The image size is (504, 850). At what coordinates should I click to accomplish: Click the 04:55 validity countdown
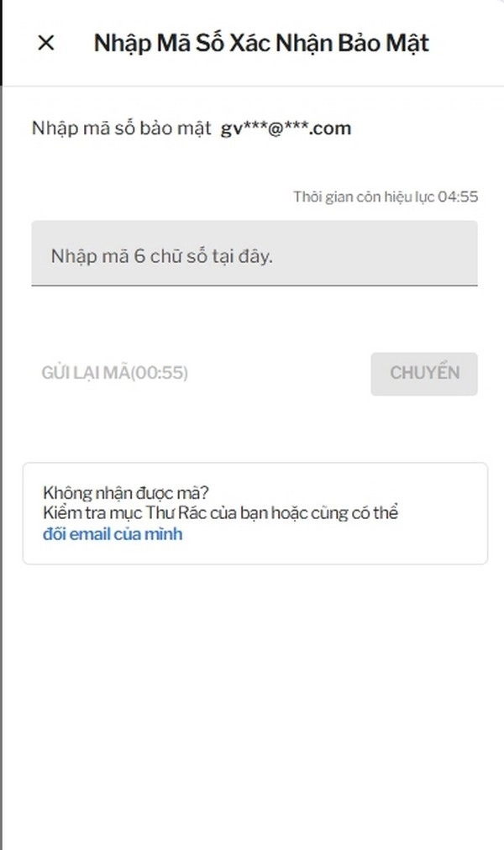tap(462, 197)
